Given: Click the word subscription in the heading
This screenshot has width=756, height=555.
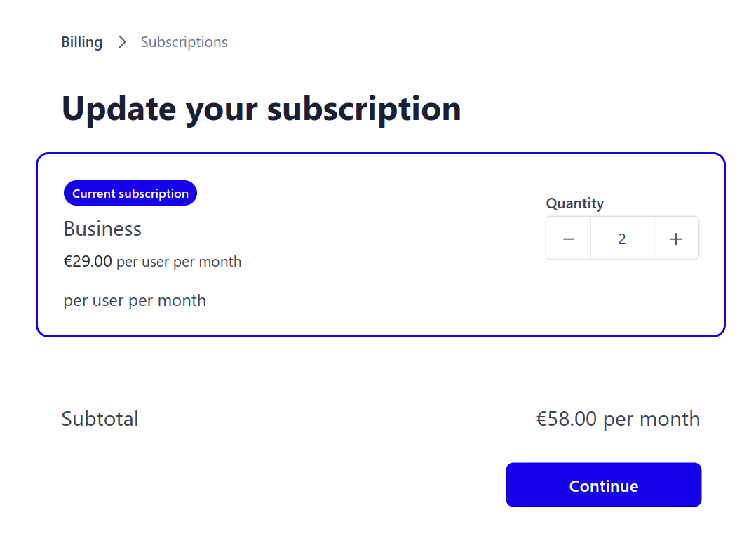Looking at the screenshot, I should click(x=364, y=109).
